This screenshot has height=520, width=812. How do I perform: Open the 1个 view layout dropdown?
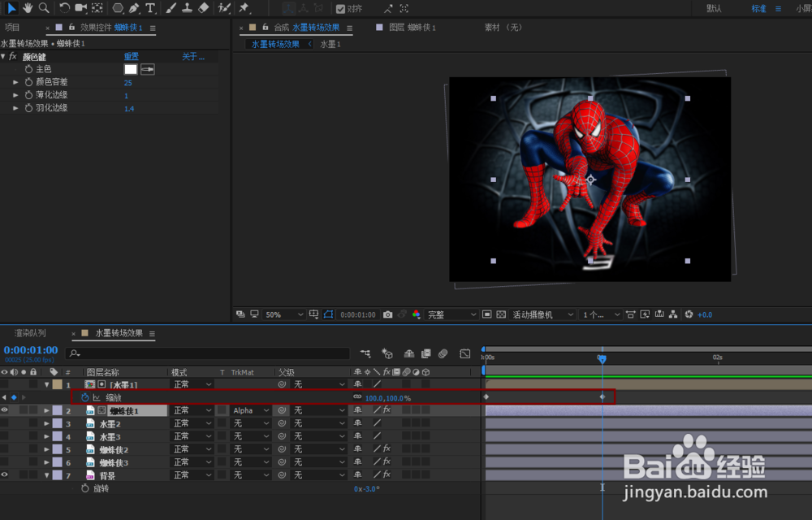601,314
